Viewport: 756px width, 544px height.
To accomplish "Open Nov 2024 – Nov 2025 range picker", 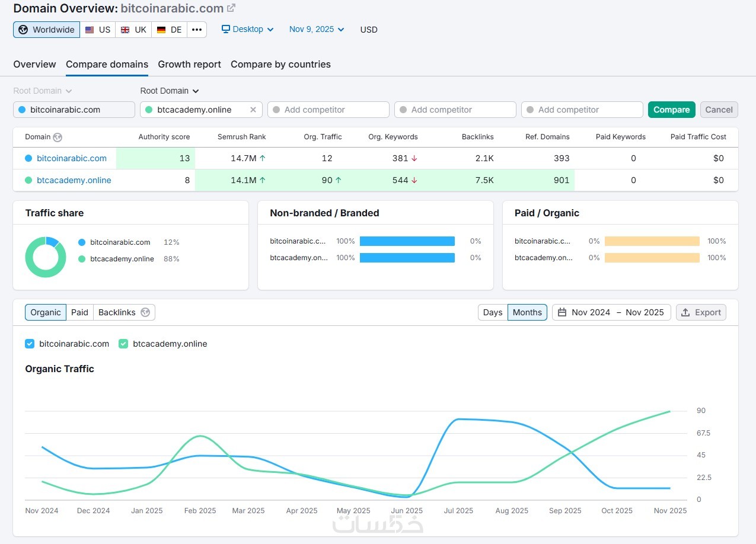I will pos(611,312).
